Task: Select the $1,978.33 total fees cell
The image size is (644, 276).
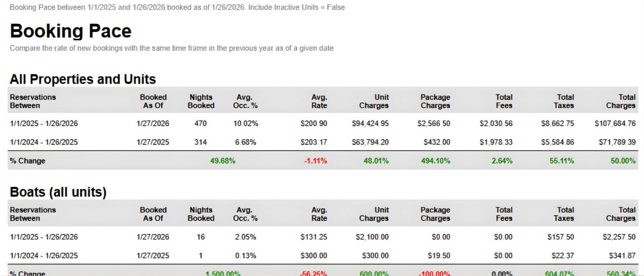Action: [x=496, y=142]
